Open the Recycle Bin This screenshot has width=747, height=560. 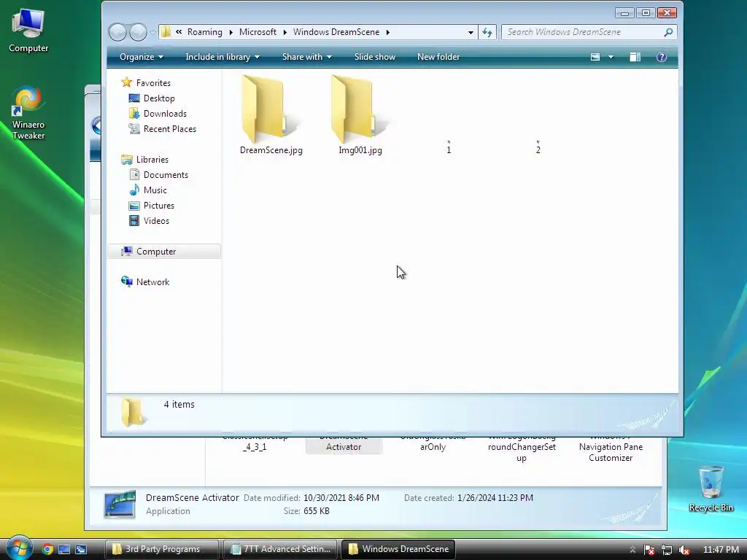[711, 489]
